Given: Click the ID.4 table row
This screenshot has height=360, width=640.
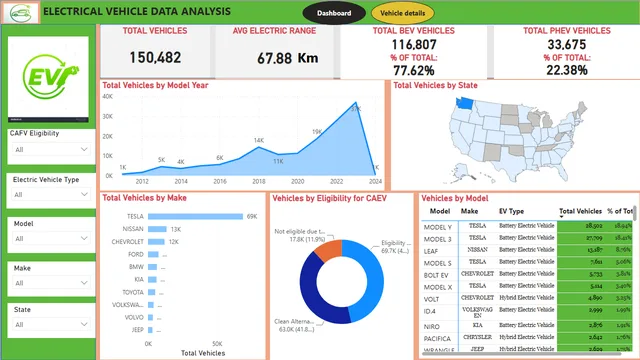Looking at the screenshot, I should point(527,312).
